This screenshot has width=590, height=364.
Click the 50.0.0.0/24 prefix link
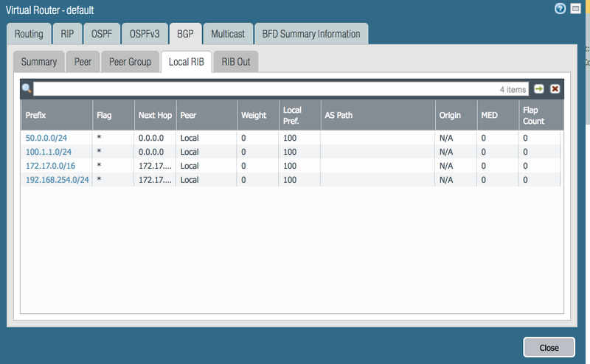tap(48, 138)
